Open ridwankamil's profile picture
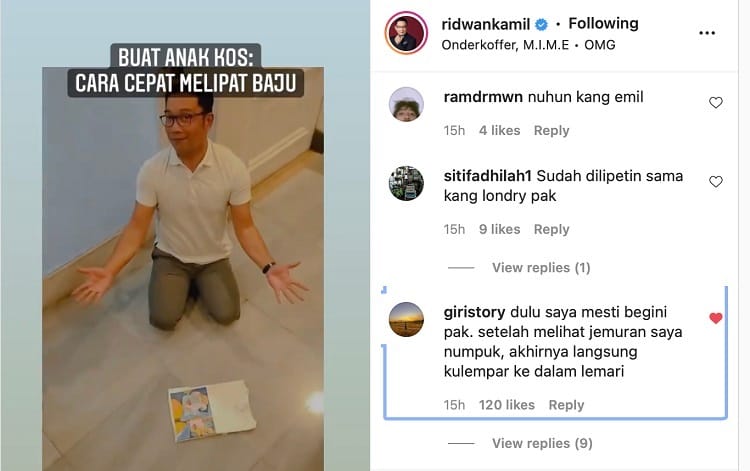Screen dimensions: 750x471 (406, 33)
